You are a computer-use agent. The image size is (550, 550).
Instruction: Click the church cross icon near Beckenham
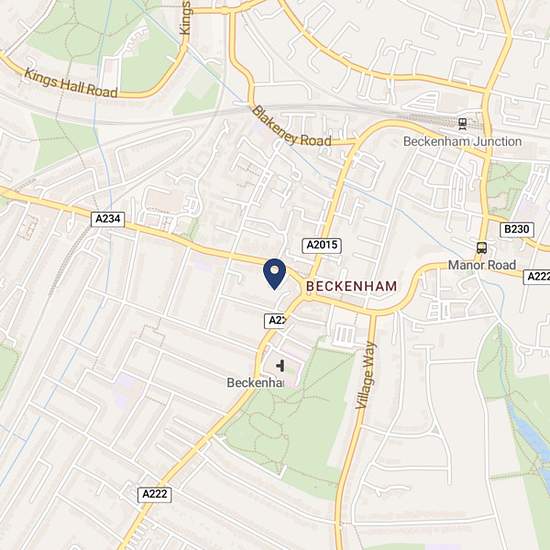pos(280,366)
